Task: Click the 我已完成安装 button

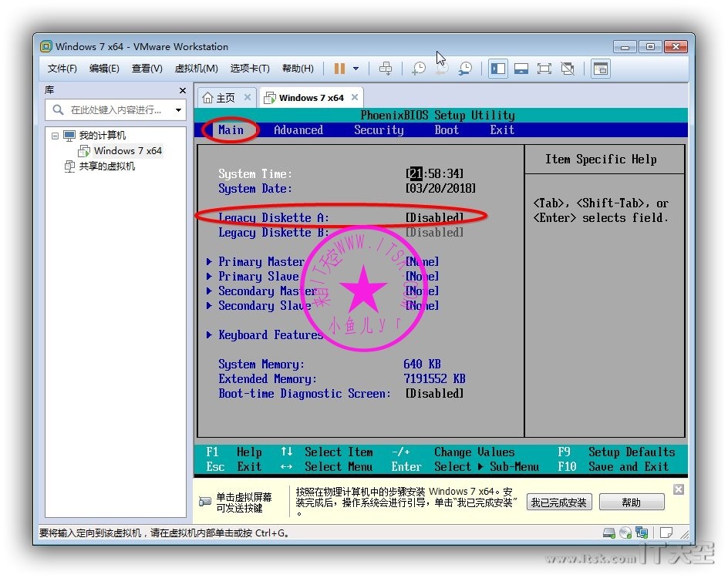Action: coord(558,502)
